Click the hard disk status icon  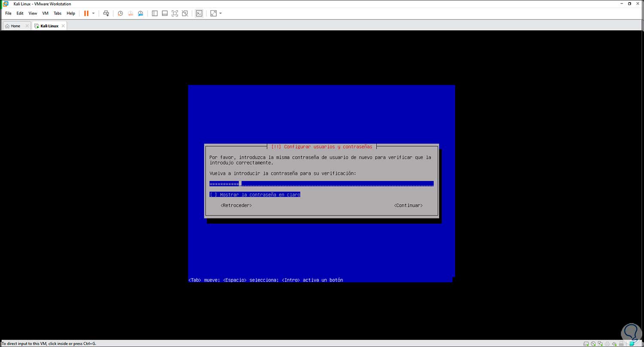pos(587,344)
